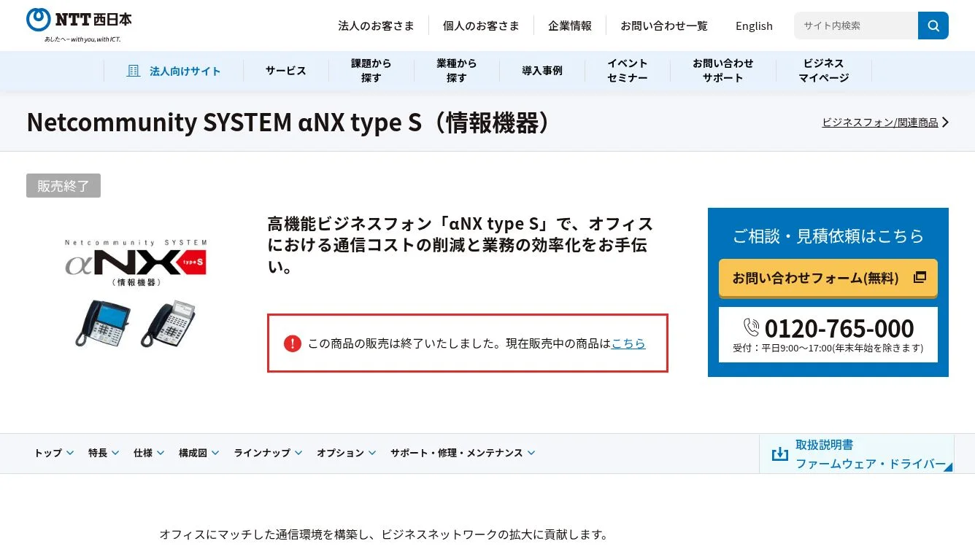Click the red exclamation warning icon

(x=293, y=343)
